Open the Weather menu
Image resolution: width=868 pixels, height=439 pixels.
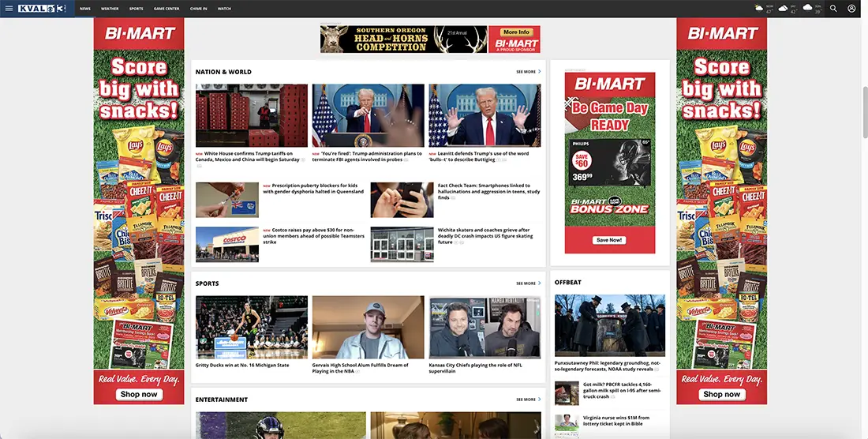click(110, 9)
